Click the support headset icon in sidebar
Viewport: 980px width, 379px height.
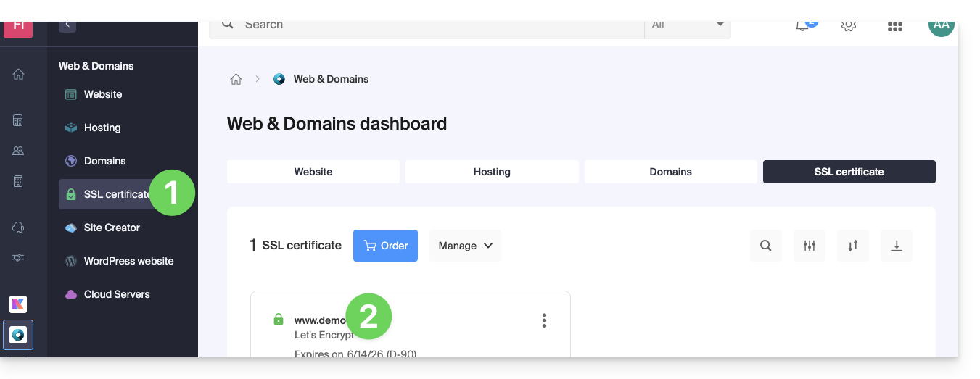[x=19, y=228]
